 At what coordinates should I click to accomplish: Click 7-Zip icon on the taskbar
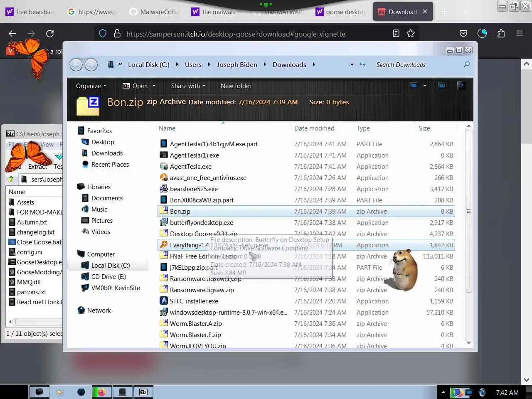pyautogui.click(x=143, y=392)
